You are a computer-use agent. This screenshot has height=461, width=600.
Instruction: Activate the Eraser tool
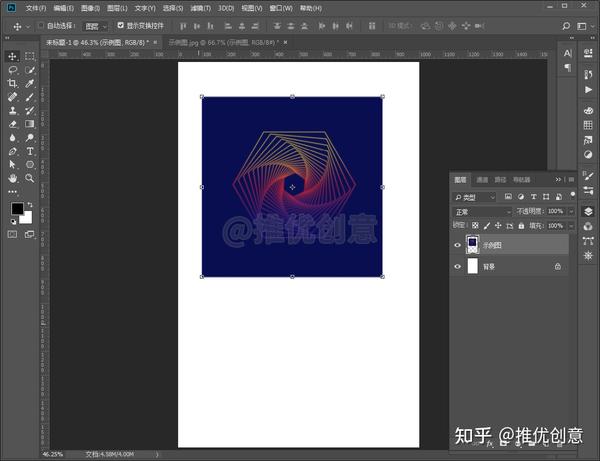12,124
